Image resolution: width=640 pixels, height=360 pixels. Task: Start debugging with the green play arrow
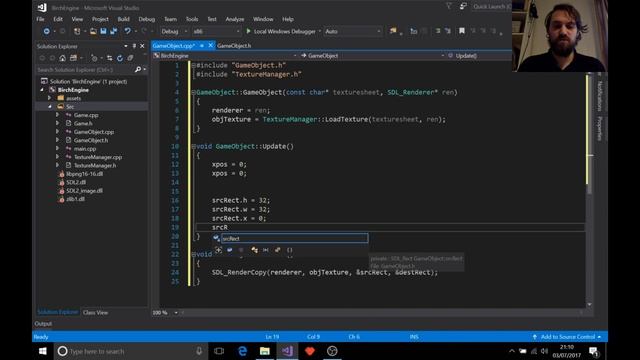[x=248, y=31]
